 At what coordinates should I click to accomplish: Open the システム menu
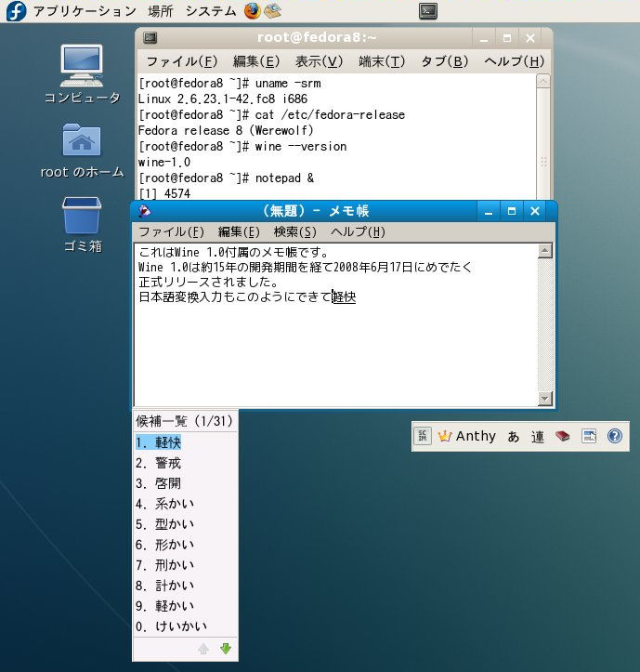tap(210, 11)
